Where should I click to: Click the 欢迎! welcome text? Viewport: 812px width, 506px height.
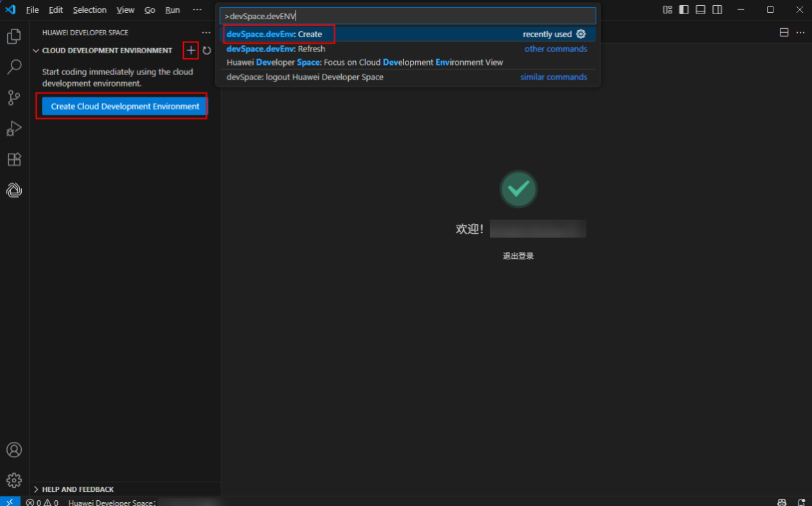tap(470, 229)
